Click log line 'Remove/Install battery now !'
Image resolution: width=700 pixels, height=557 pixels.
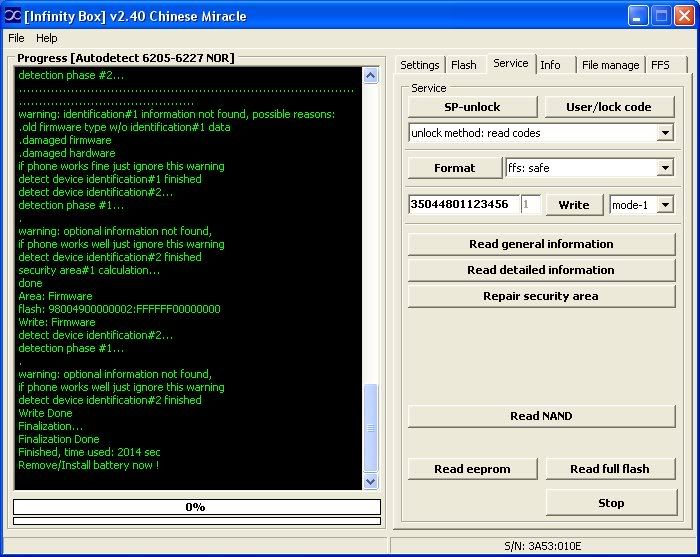[89, 465]
